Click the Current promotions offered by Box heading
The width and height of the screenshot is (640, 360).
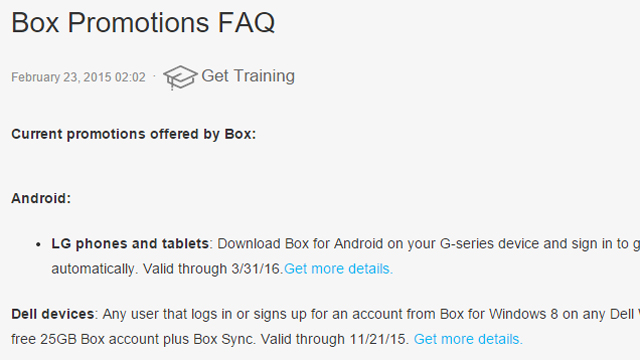[133, 134]
